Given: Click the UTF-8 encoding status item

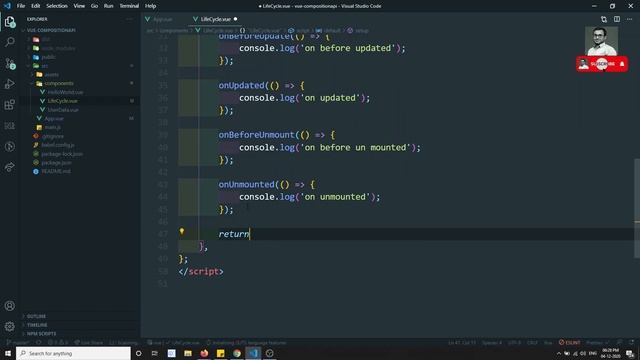Looking at the screenshot, I should pyautogui.click(x=514, y=342).
